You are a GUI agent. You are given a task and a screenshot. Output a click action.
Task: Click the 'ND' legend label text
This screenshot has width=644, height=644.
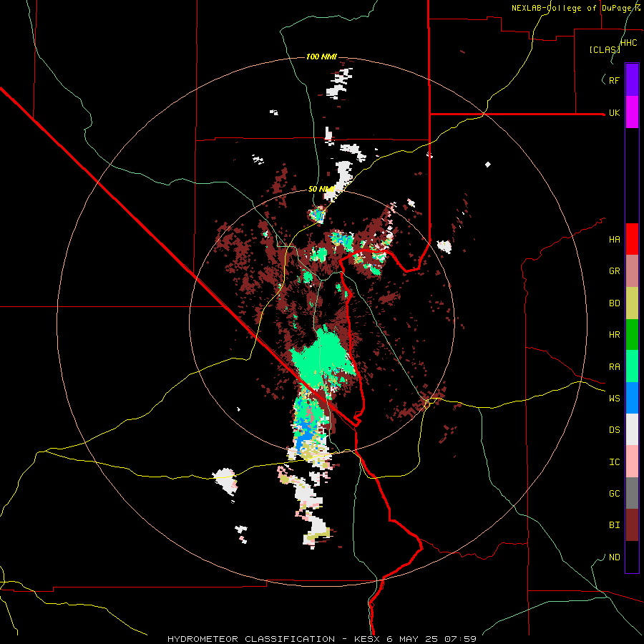(614, 557)
